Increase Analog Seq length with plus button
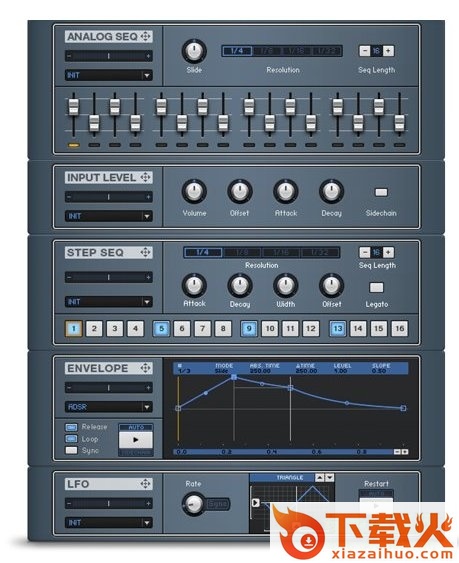 point(388,51)
